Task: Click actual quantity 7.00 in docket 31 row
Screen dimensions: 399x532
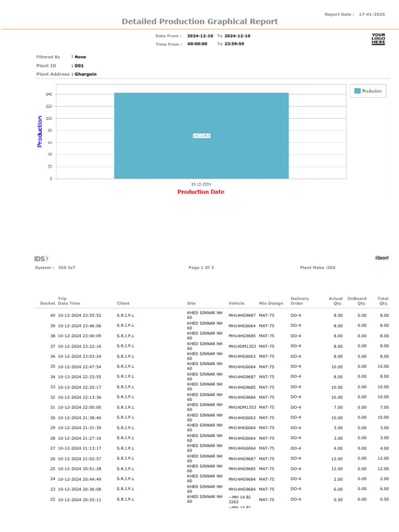Action: [x=338, y=407]
